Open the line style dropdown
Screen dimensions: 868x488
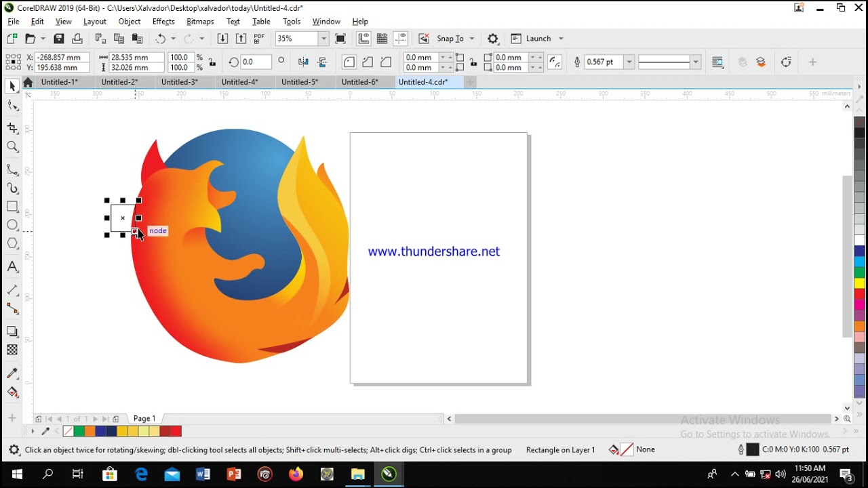[x=696, y=62]
